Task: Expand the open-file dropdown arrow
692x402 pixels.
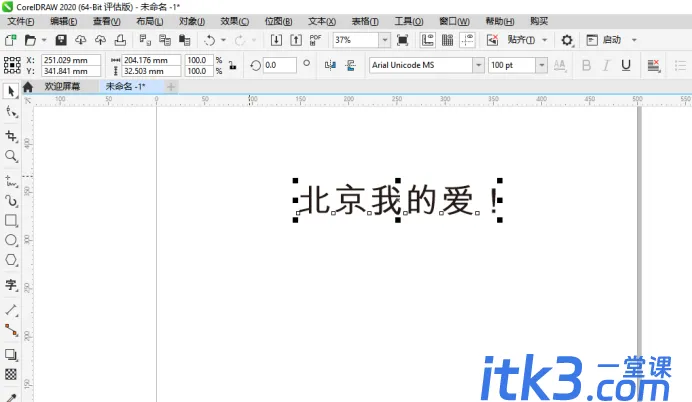Action: click(x=44, y=40)
